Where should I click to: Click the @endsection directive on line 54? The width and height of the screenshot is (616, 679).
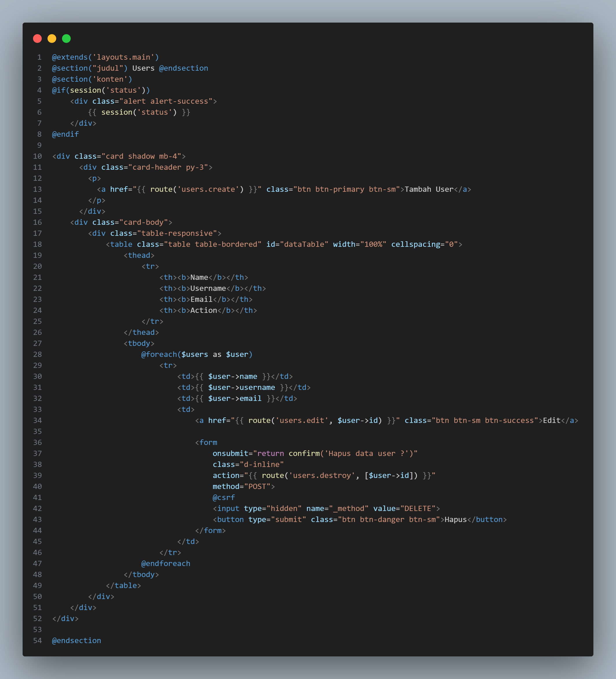[76, 640]
